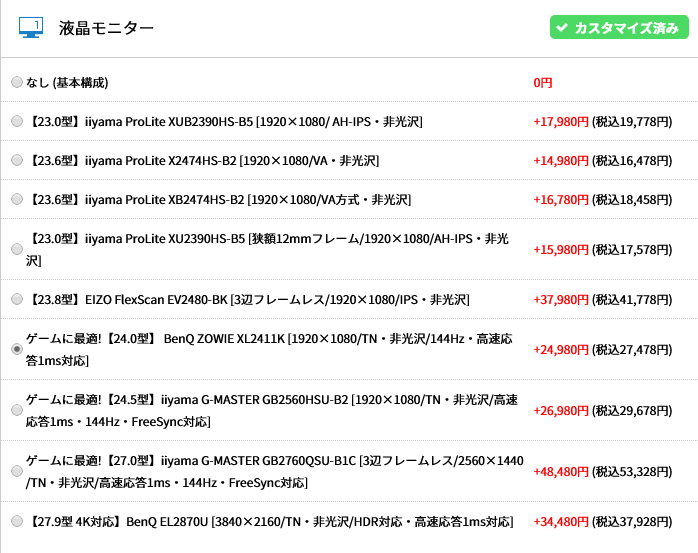Screen dimensions: 698x553
Task: Select iiyama ProLite XU2390HS-B5 radio button
Action: (16, 249)
